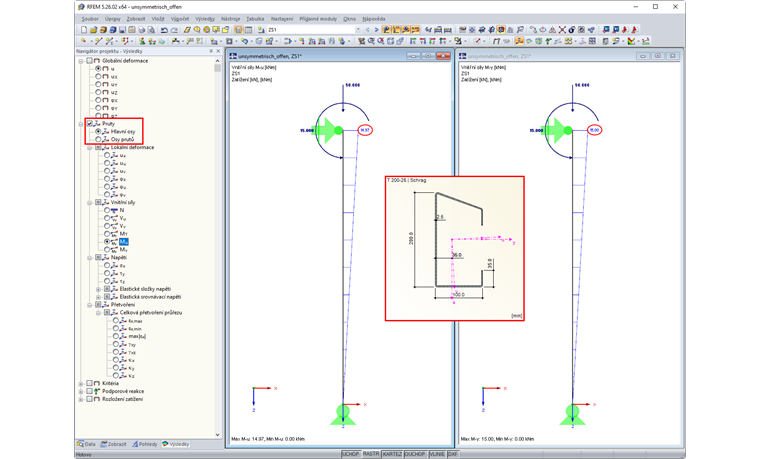Toggle the Rozložení zatížení checkbox
Screen dimensions: 760x459
click(90, 399)
